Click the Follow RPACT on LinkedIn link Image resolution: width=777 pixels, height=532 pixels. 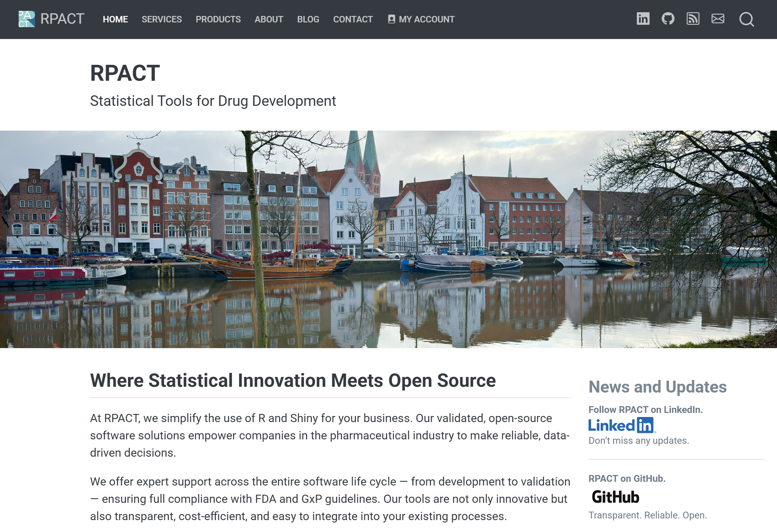coord(645,410)
